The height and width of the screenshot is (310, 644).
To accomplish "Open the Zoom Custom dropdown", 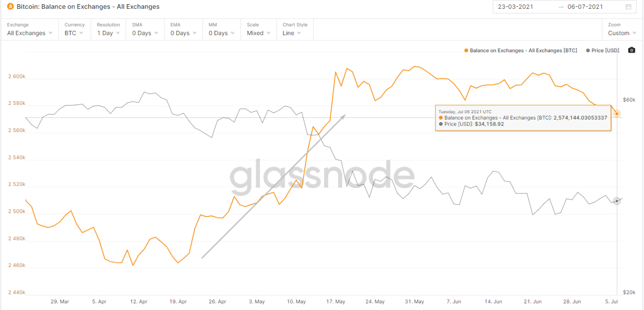I will click(622, 33).
